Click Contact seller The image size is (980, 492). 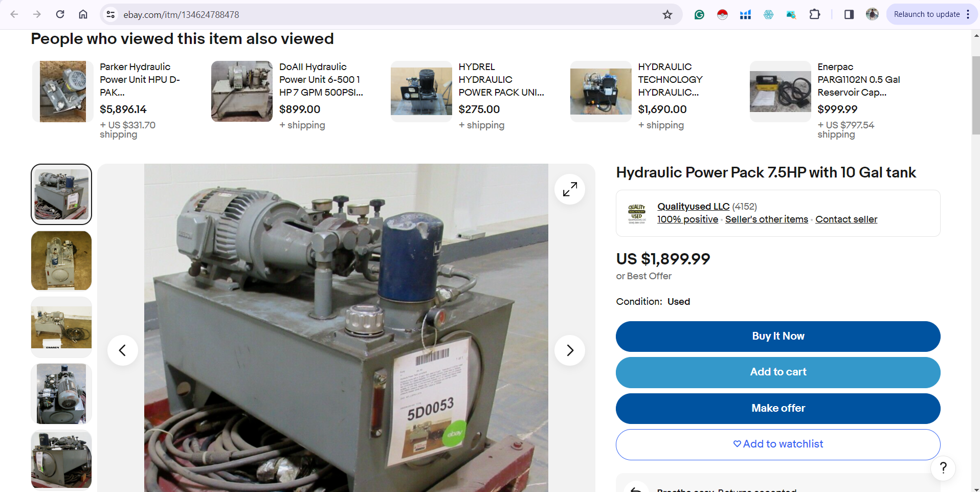pos(846,219)
